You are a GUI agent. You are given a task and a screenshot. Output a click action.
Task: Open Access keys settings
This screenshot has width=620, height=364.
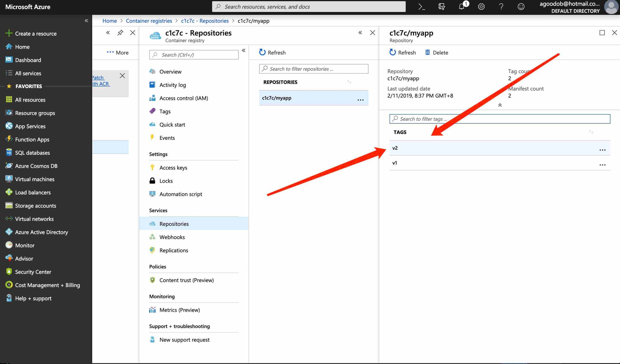(x=173, y=167)
